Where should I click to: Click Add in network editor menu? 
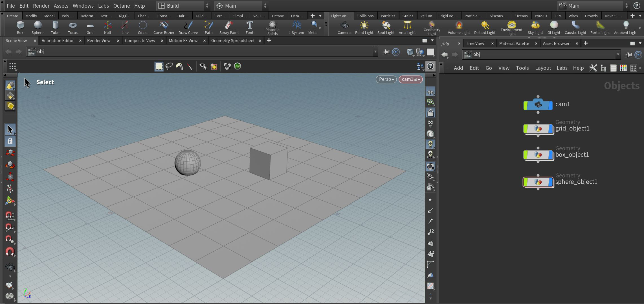(x=458, y=68)
